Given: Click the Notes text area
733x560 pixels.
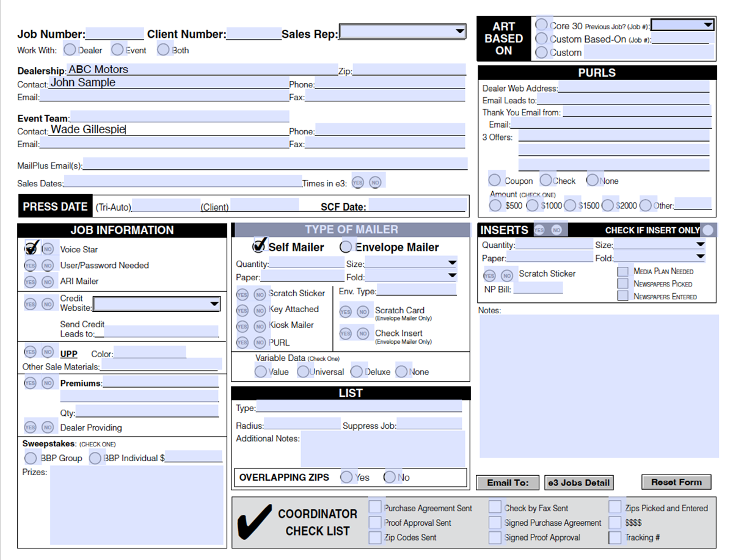Looking at the screenshot, I should (x=599, y=386).
